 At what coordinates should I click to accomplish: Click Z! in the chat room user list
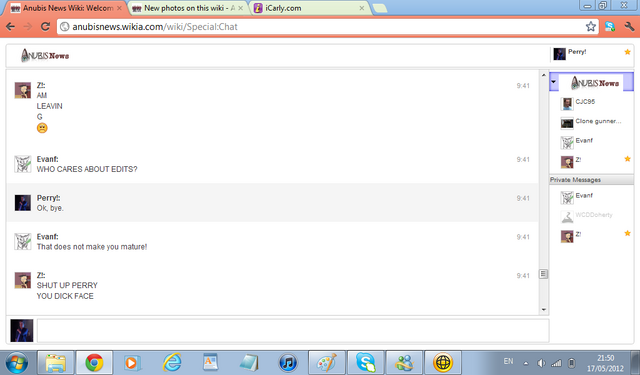coord(578,160)
